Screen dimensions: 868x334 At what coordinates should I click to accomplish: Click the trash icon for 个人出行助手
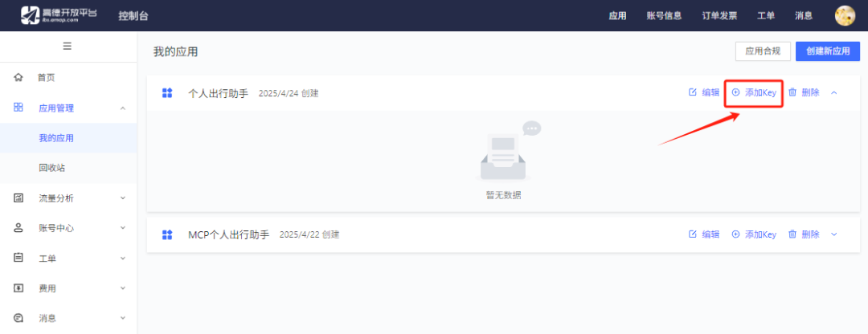[792, 92]
